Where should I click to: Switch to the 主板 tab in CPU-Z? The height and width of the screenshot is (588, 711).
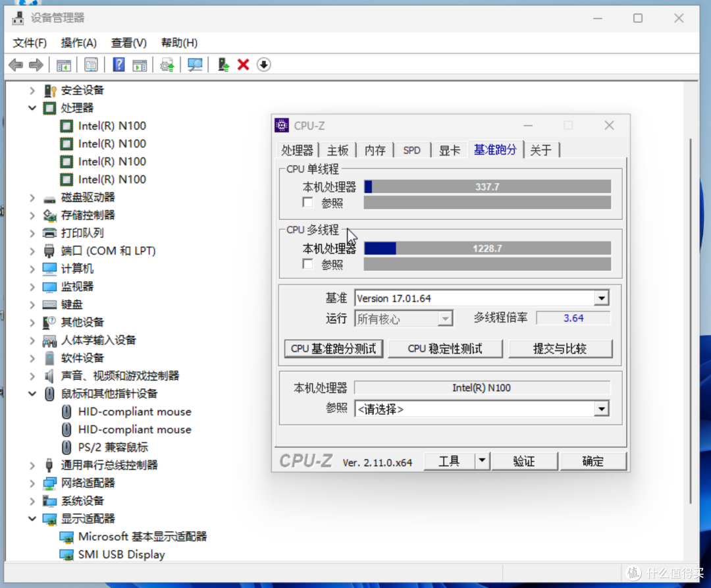click(x=337, y=151)
